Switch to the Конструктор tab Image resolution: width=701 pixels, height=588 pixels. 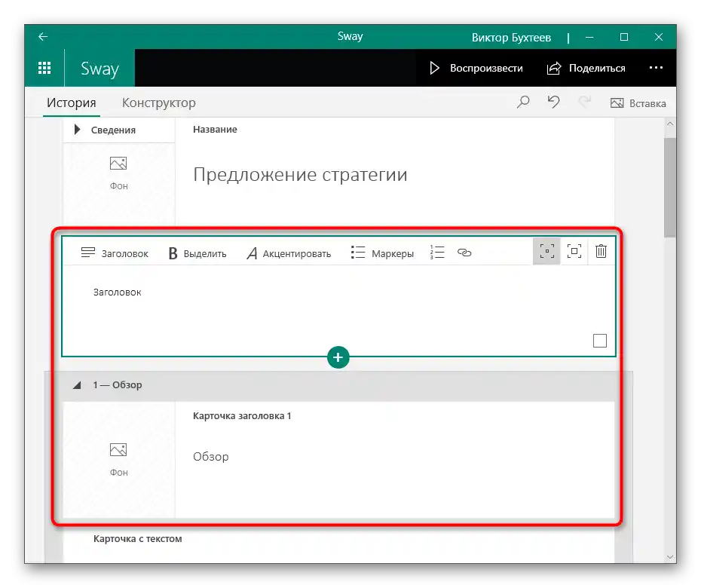tap(159, 103)
